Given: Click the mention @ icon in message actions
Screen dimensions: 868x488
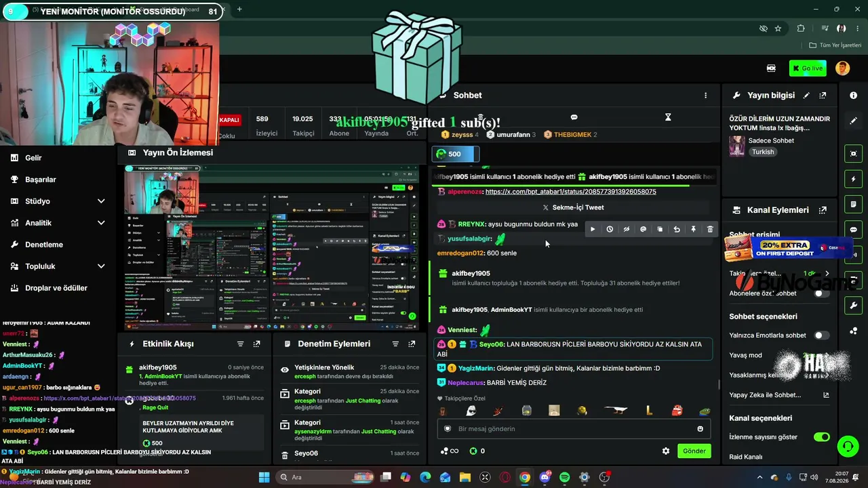Looking at the screenshot, I should pyautogui.click(x=643, y=229).
